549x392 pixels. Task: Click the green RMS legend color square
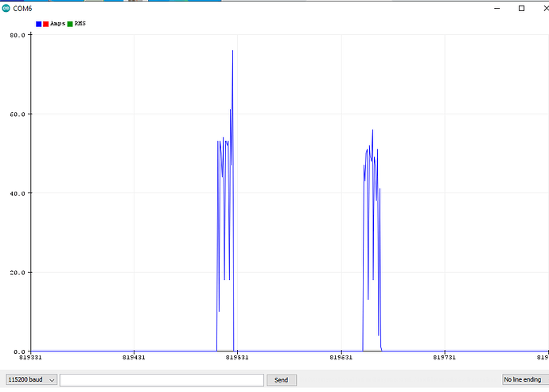click(70, 24)
